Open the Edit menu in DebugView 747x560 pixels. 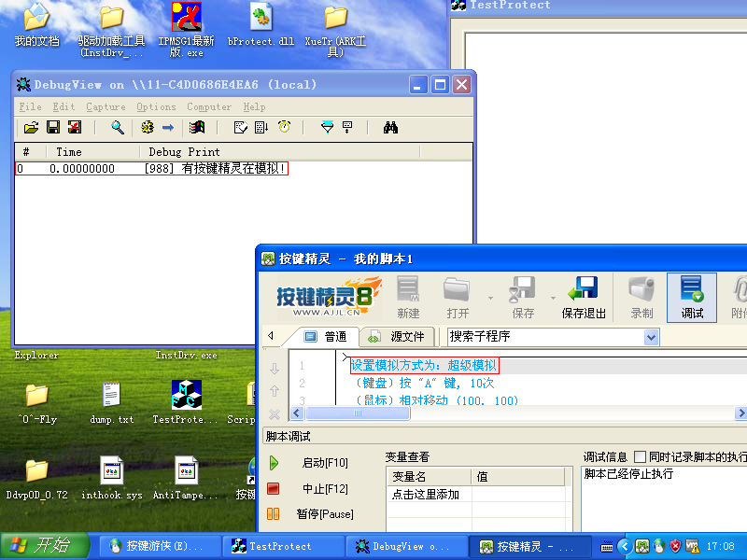[63, 106]
